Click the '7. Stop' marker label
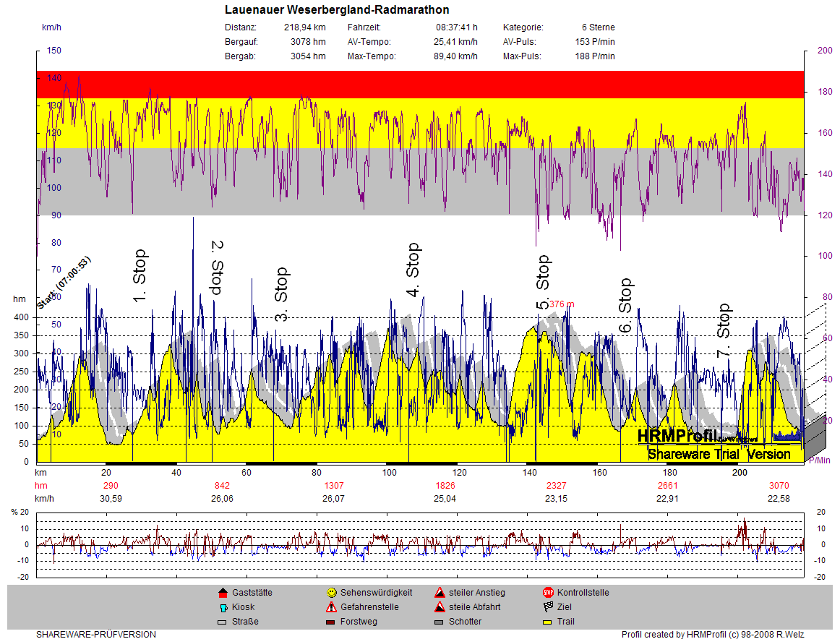 723,330
